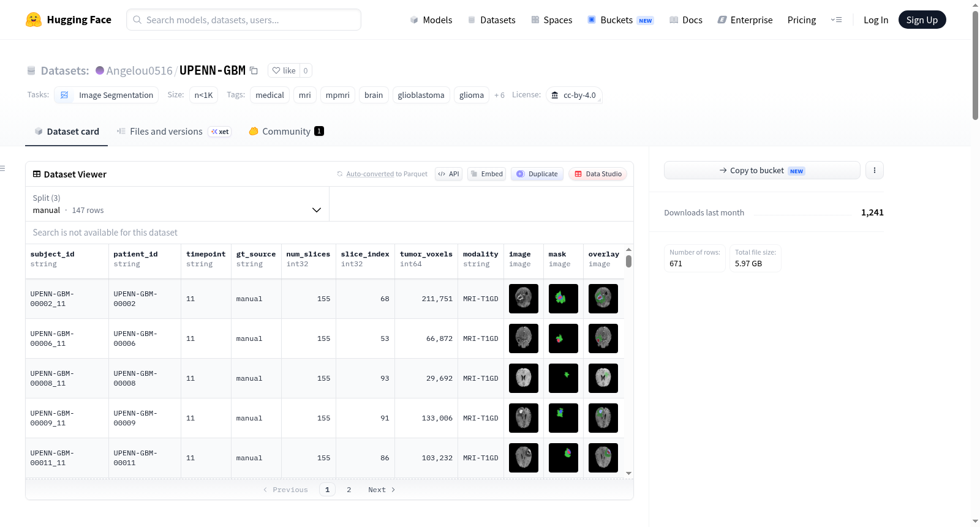Copy dataset name with copy icon
The height and width of the screenshot is (527, 980).
tap(254, 70)
